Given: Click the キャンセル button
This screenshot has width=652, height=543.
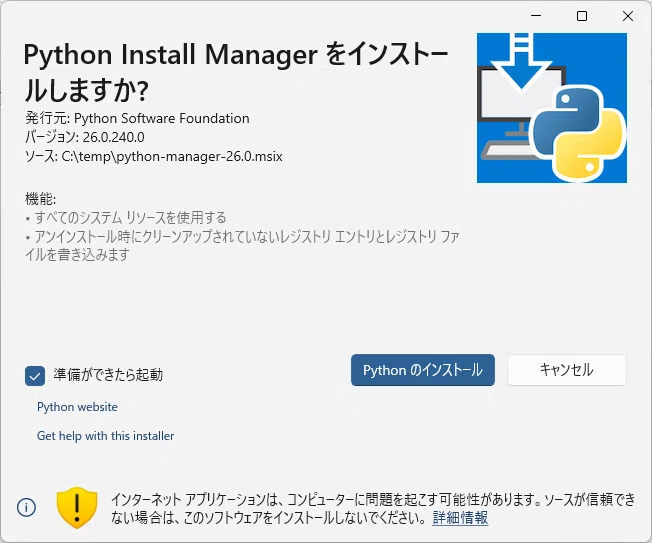Looking at the screenshot, I should (566, 370).
